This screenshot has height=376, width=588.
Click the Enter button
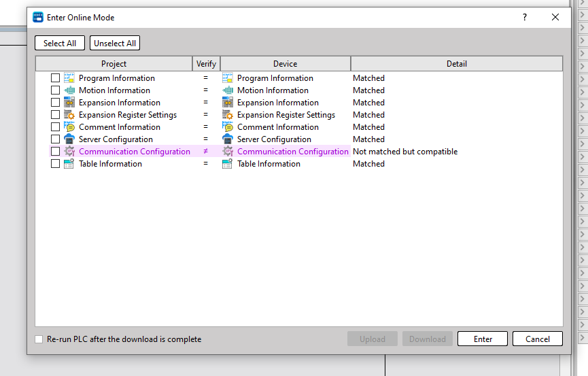(x=483, y=339)
